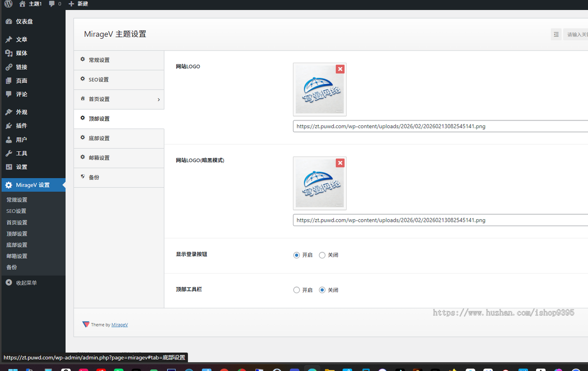This screenshot has width=588, height=371.
Task: Set 顶部工具栏 to 关闭
Action: 322,290
